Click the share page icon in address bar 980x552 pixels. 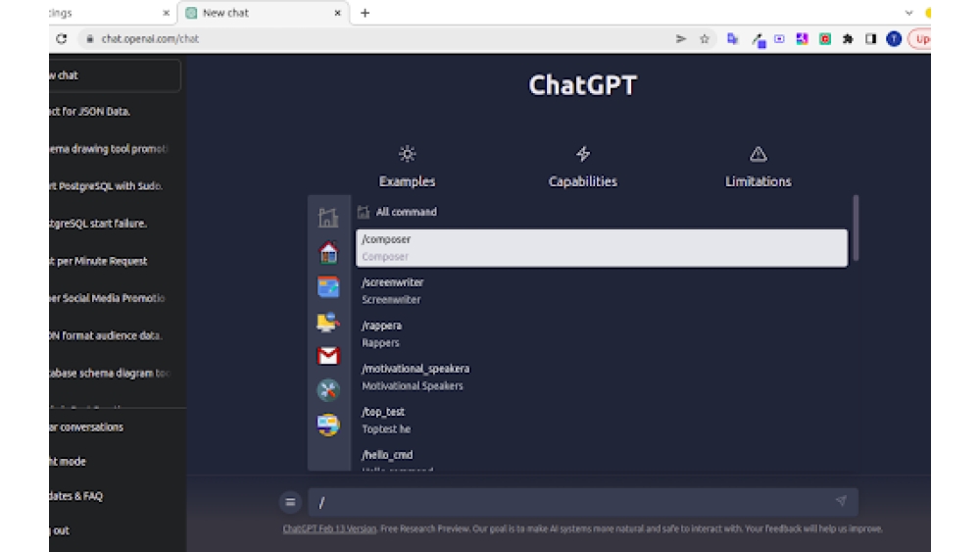coord(681,39)
